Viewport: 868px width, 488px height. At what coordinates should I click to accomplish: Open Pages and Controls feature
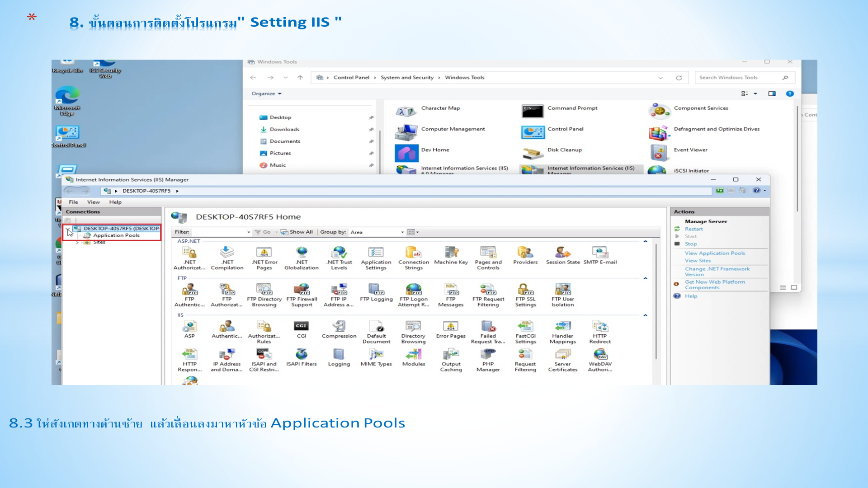point(488,258)
